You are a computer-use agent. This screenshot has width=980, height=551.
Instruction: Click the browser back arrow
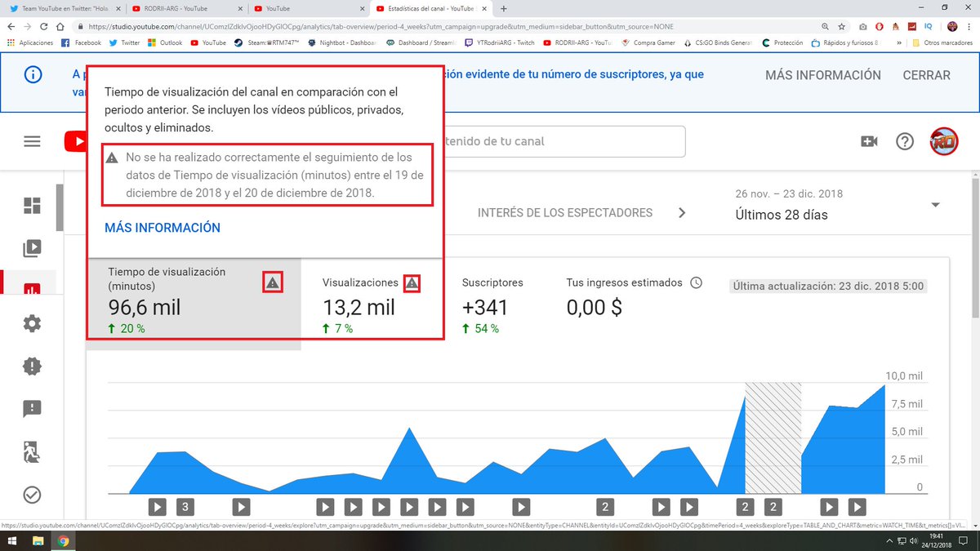tap(12, 26)
